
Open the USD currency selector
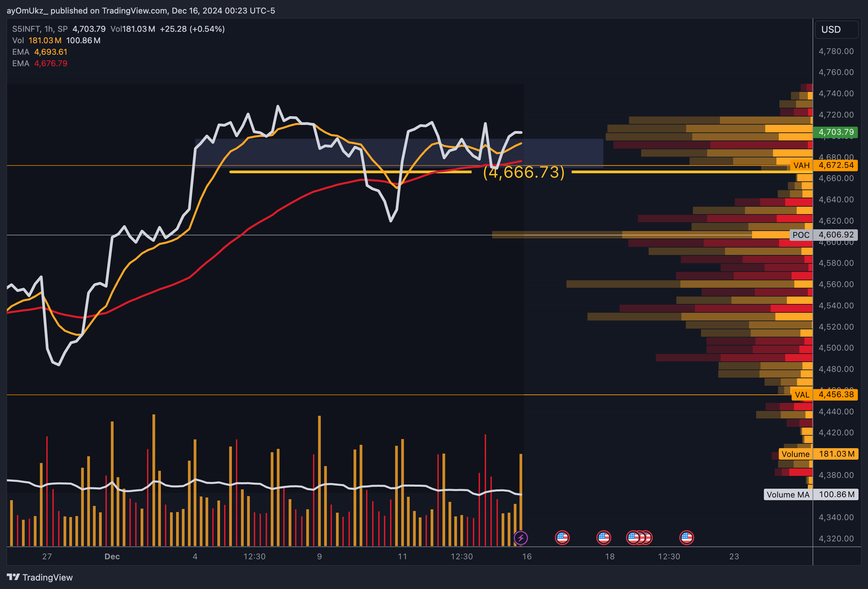(836, 29)
